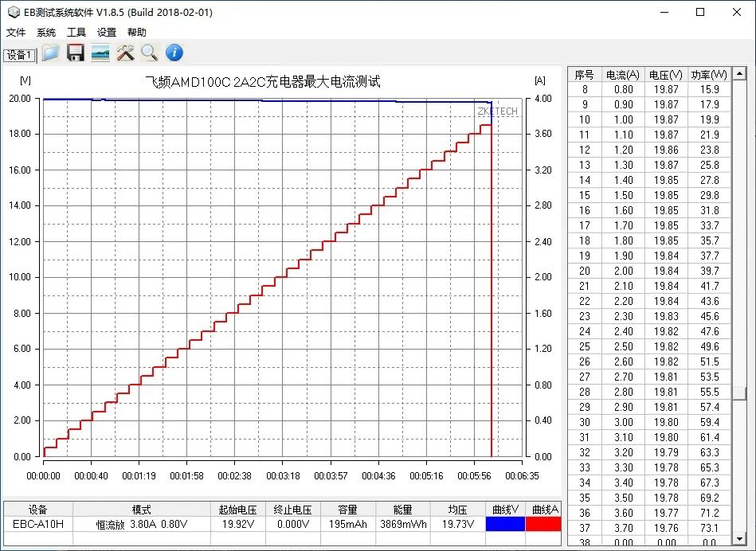Click the red 曲线A color swatch
The width and height of the screenshot is (756, 551).
[543, 524]
